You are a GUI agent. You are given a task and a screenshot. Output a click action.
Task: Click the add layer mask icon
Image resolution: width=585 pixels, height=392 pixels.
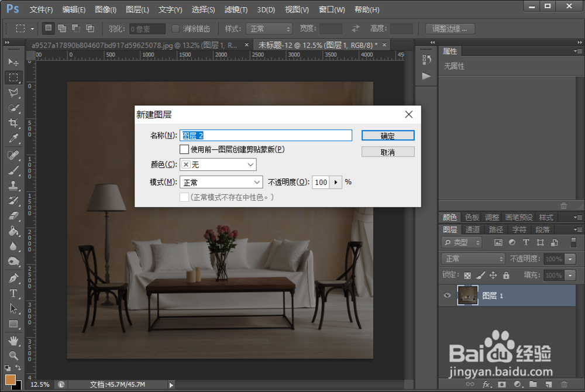(502, 384)
